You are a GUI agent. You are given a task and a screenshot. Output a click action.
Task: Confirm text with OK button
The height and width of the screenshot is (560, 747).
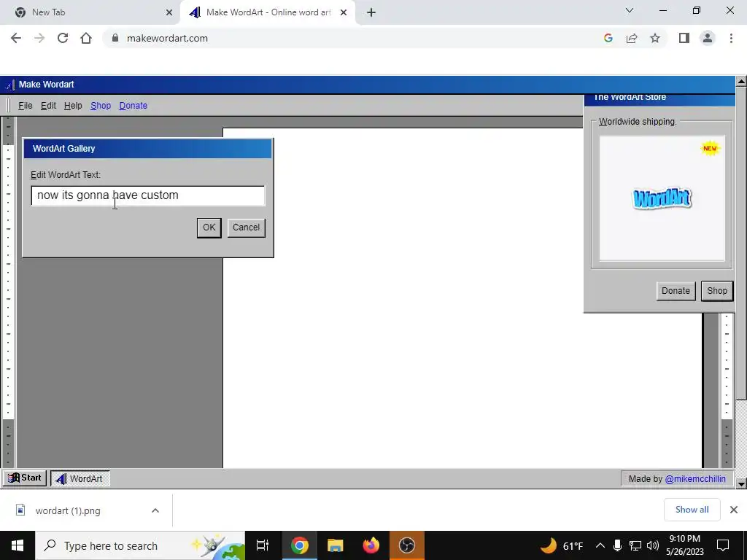tap(209, 227)
